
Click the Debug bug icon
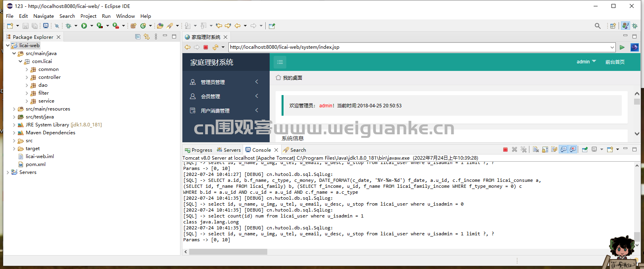(x=69, y=26)
